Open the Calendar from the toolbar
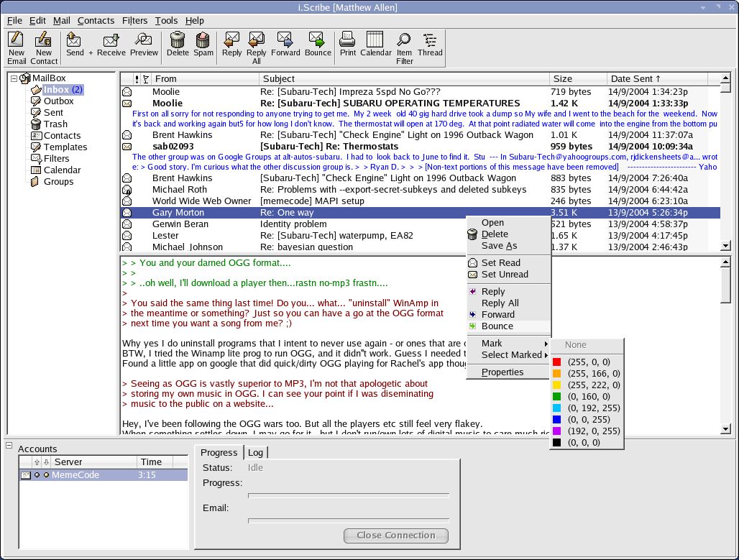 tap(375, 43)
